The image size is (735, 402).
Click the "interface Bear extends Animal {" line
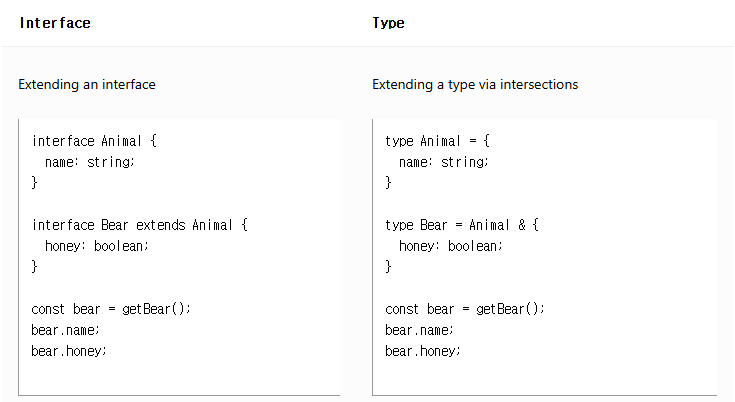[139, 225]
